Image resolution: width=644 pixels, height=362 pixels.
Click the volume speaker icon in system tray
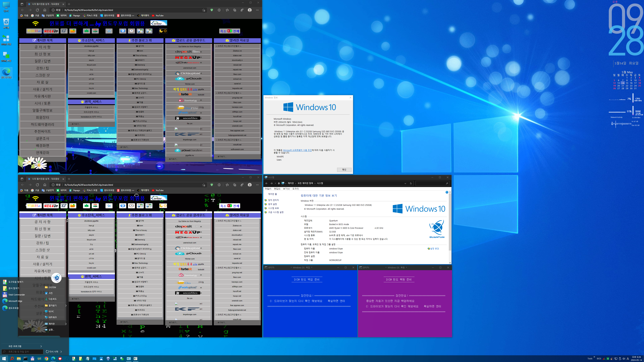point(624,359)
